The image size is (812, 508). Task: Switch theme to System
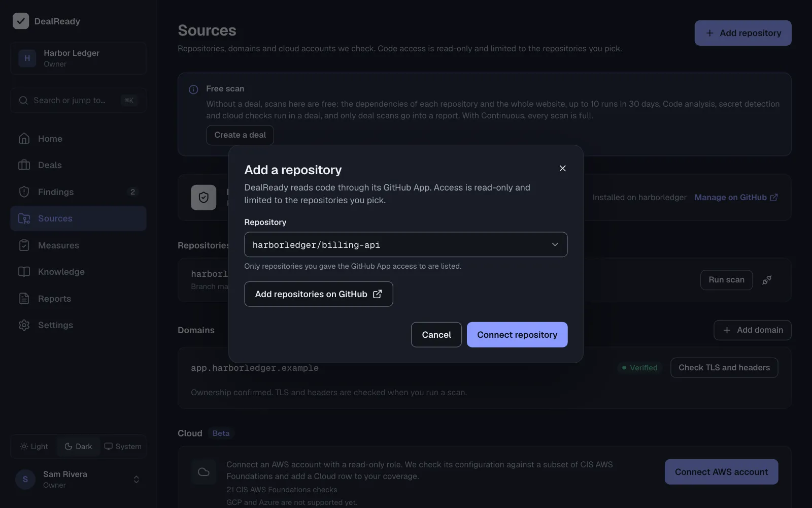click(122, 447)
